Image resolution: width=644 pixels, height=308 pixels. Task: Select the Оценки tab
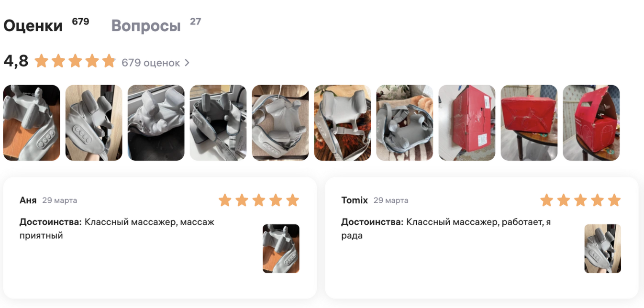point(33,26)
